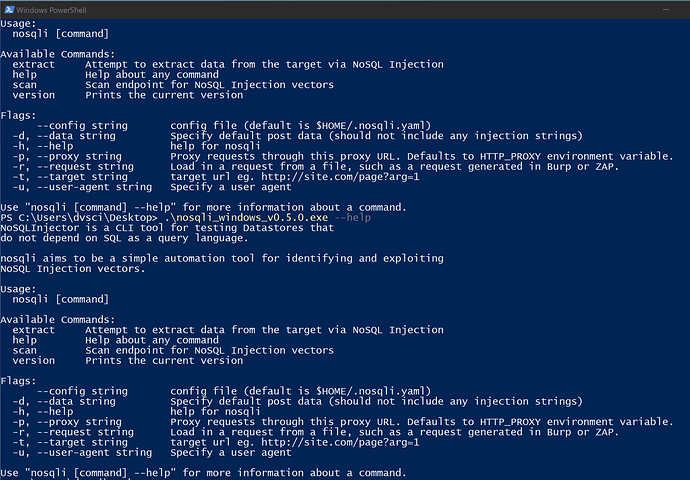Image resolution: width=690 pixels, height=480 pixels.
Task: Click the first 'Available Commands:' heading
Action: (58, 54)
